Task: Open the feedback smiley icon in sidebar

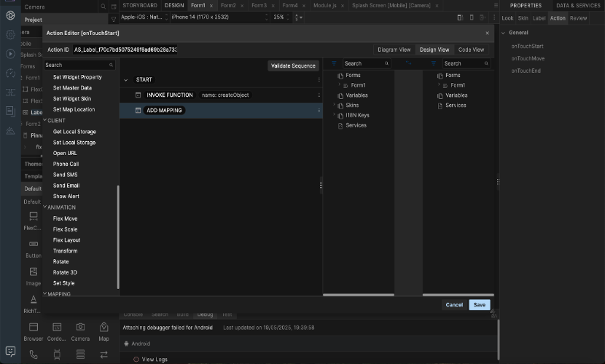Action: [x=10, y=351]
